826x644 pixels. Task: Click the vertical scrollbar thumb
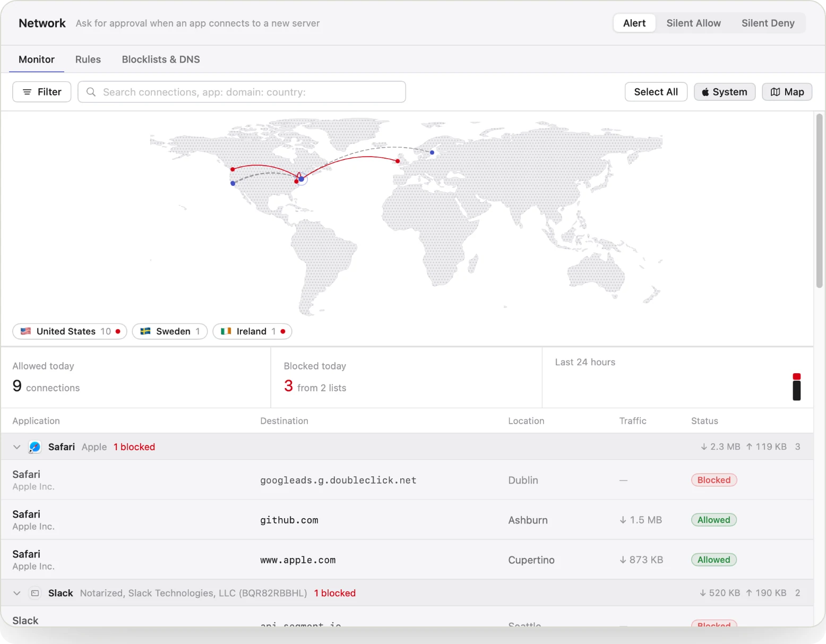point(820,201)
